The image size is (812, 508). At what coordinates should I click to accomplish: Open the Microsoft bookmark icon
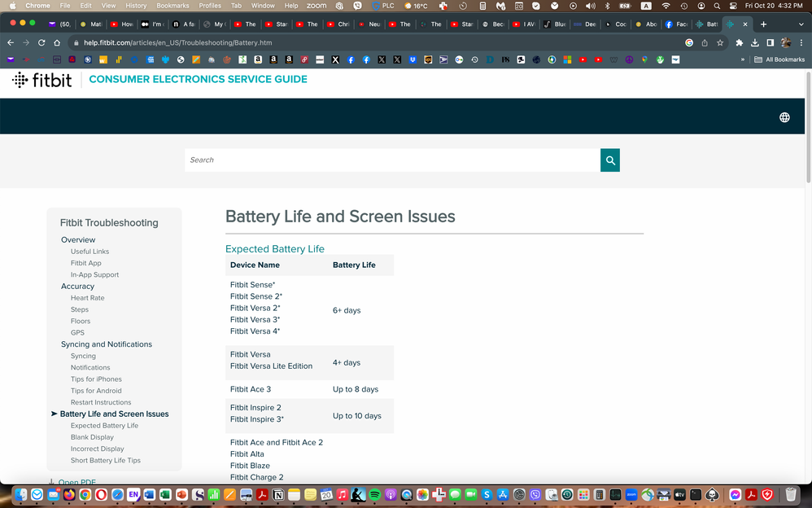pos(567,59)
